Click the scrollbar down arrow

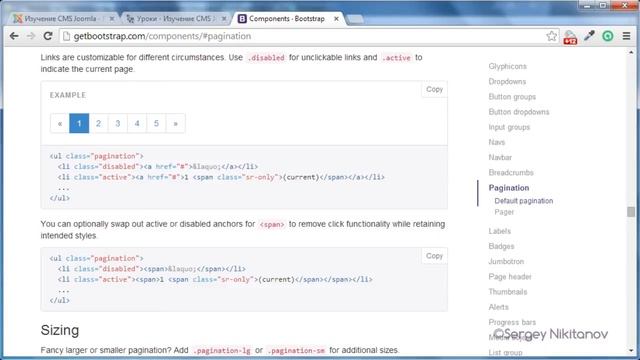click(631, 350)
